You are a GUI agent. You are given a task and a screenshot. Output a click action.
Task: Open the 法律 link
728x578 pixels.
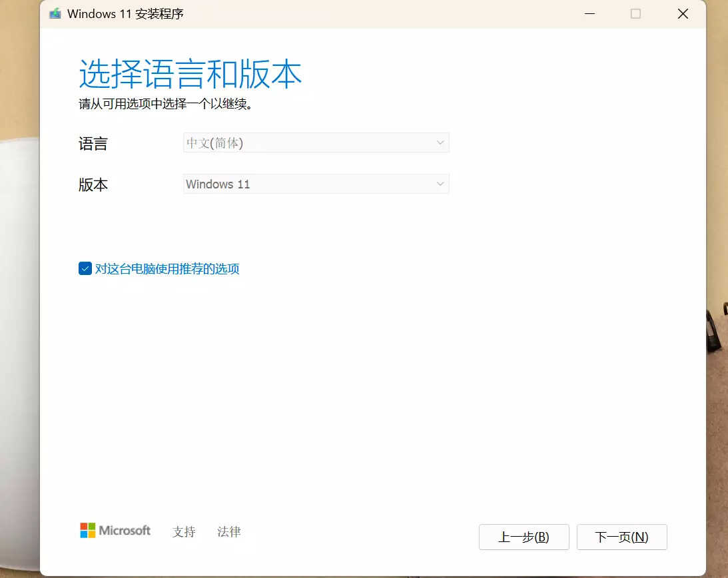[x=229, y=531]
